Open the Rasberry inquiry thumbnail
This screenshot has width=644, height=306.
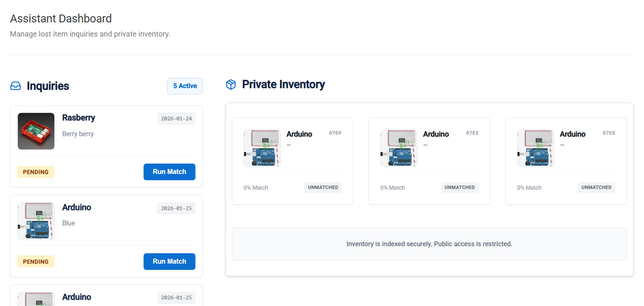coord(36,131)
